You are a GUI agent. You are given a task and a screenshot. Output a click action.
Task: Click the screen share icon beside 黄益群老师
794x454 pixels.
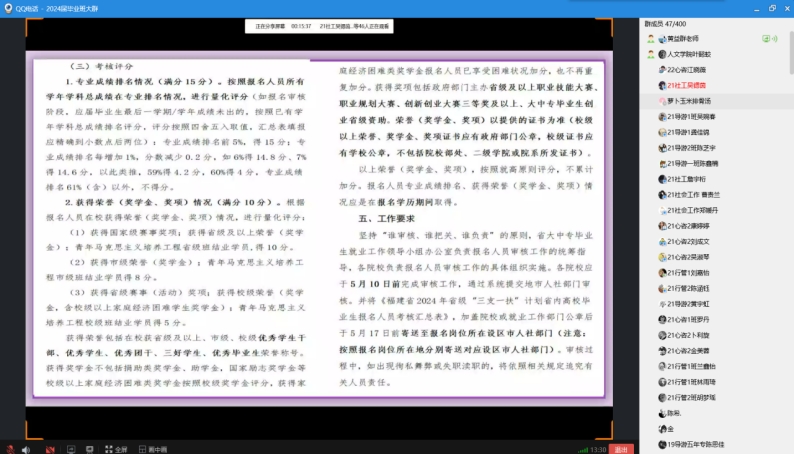768,38
